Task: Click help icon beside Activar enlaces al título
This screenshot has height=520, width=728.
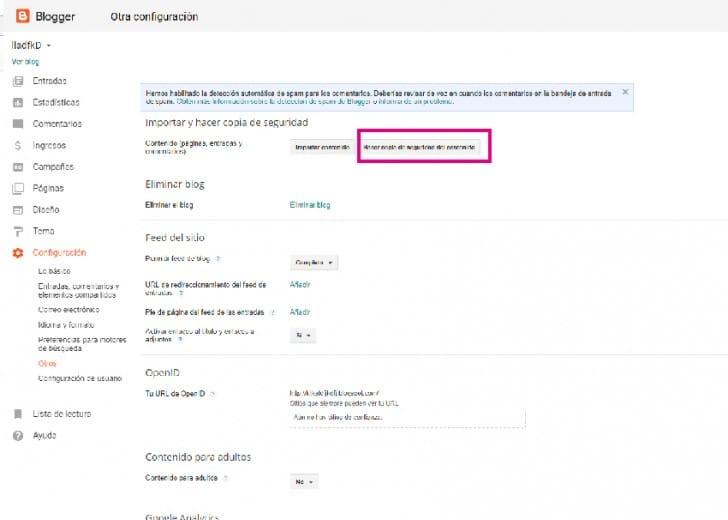Action: pos(180,340)
